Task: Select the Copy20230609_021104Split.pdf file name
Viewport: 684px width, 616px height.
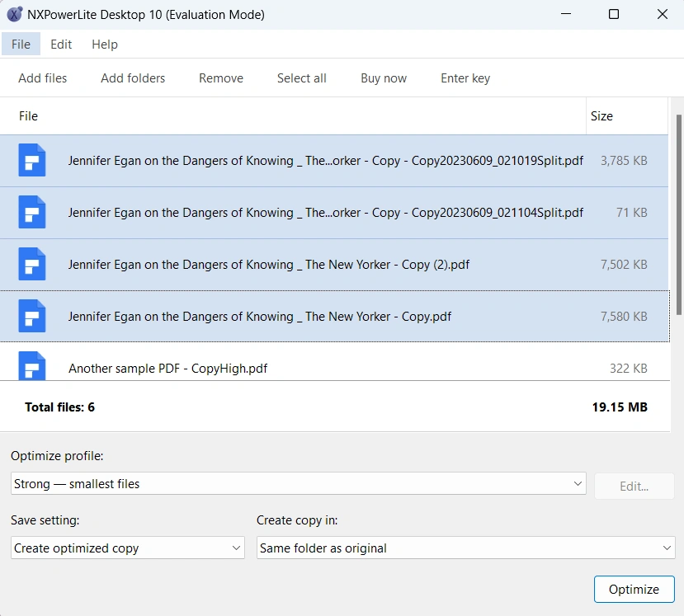Action: [325, 212]
